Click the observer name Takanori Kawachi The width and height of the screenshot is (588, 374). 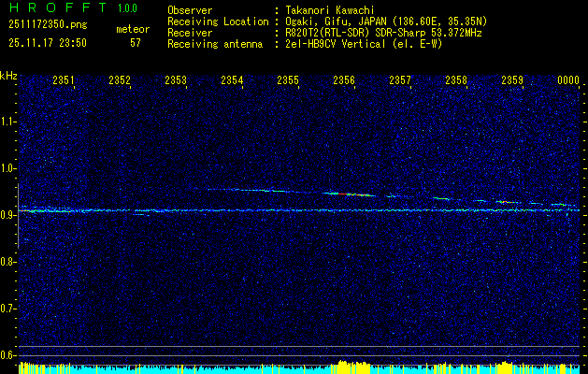[329, 10]
